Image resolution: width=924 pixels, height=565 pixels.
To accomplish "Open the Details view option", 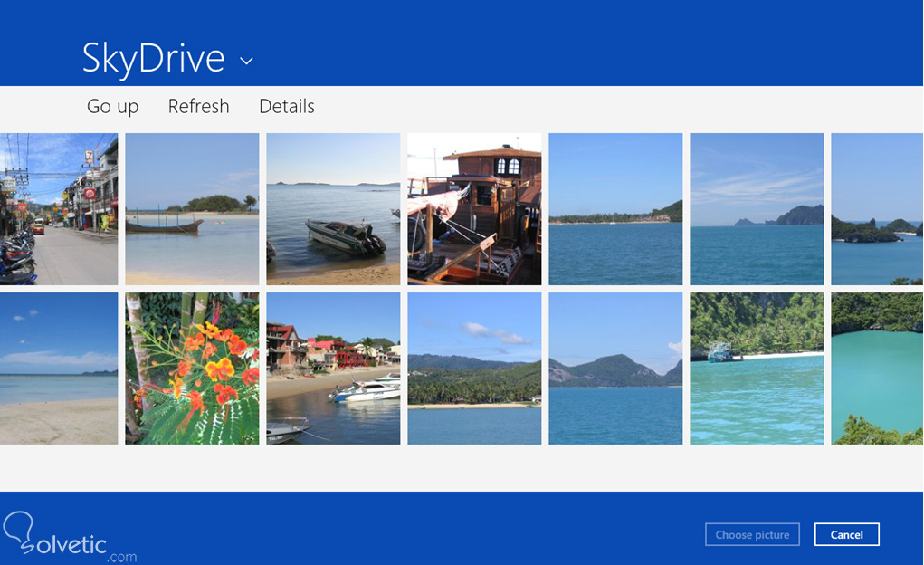I will click(x=287, y=106).
